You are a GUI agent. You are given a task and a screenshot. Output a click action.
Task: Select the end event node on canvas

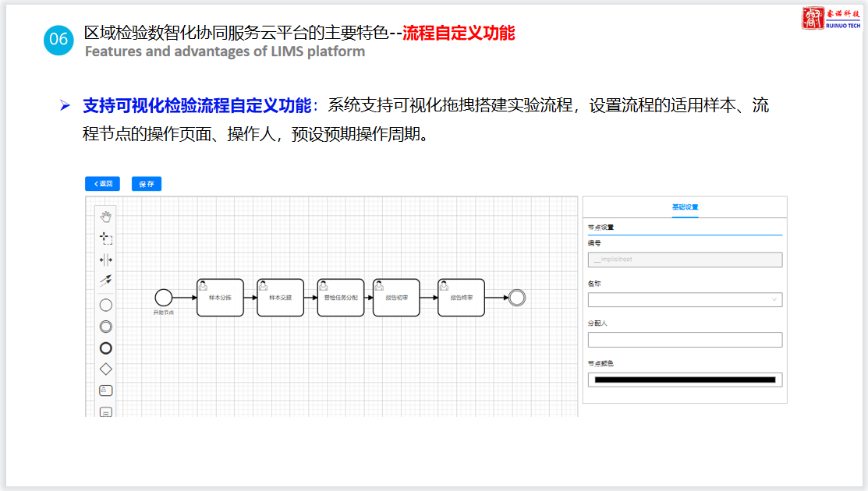tap(516, 297)
